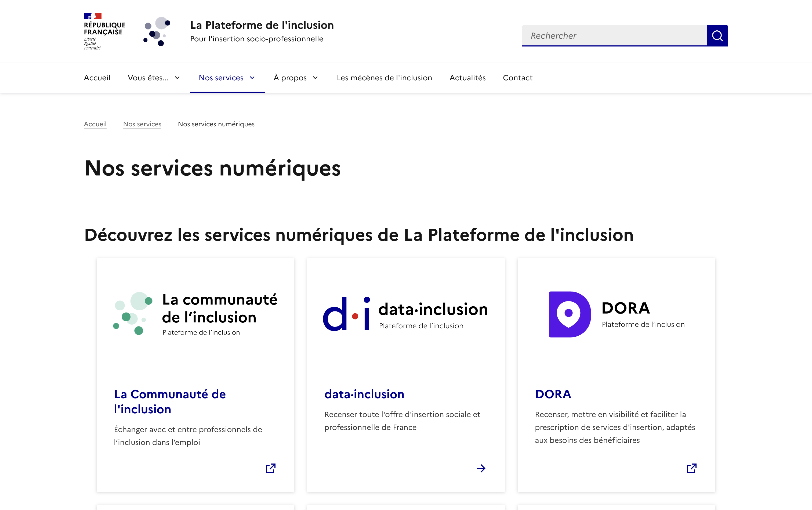Click the Communauté de l'inclusion logo image
Image resolution: width=812 pixels, height=510 pixels.
[x=195, y=314]
